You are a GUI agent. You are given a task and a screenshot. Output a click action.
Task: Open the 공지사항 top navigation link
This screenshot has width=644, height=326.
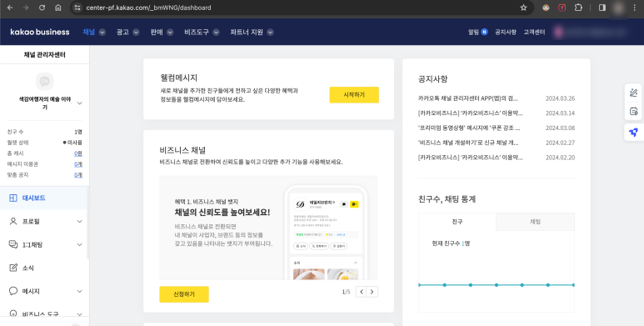(x=505, y=32)
